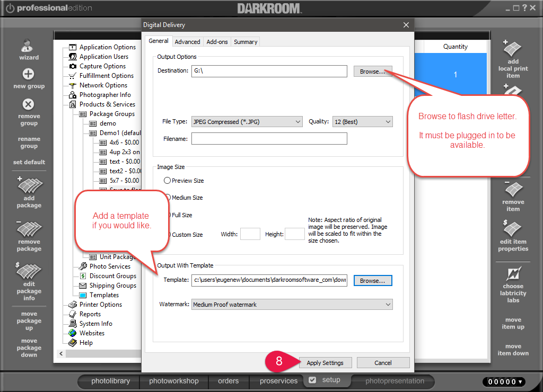Click the Application Options tree icon
The height and width of the screenshot is (392, 543).
[x=72, y=47]
